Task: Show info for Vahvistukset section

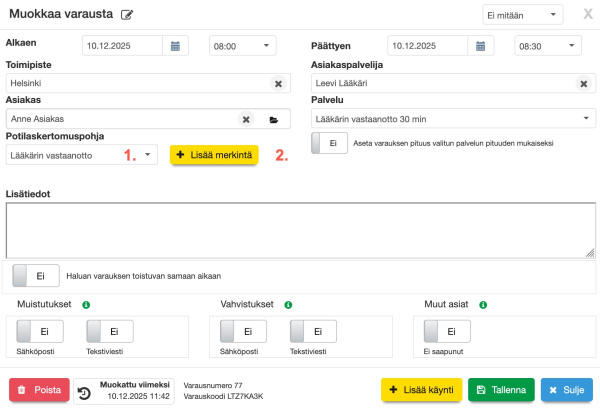Action: click(x=288, y=305)
